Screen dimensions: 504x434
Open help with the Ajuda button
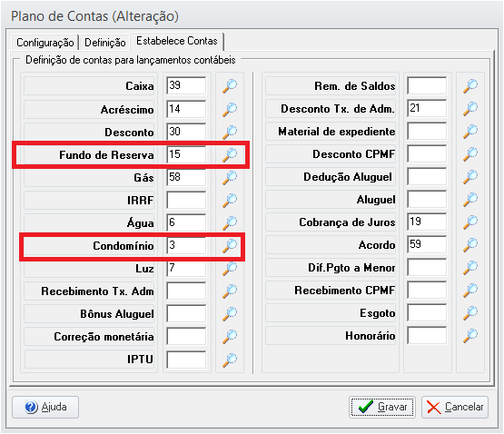tap(45, 407)
